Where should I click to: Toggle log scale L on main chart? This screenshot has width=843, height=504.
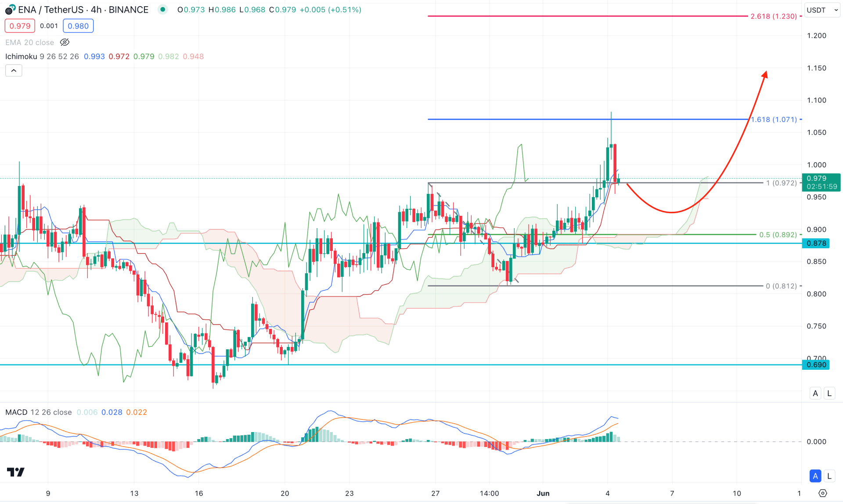pyautogui.click(x=829, y=393)
